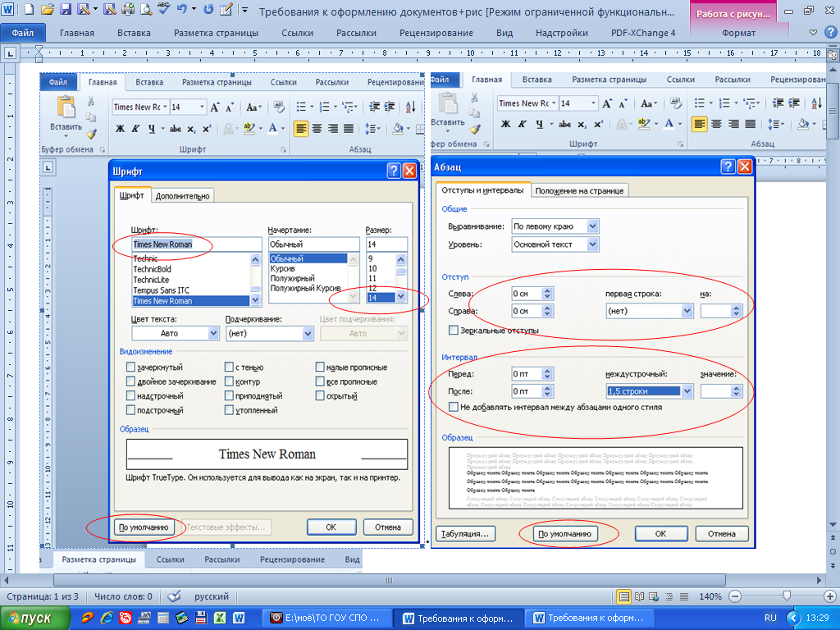Open the Разметка страницы ribbon tab in the main window

(x=216, y=33)
